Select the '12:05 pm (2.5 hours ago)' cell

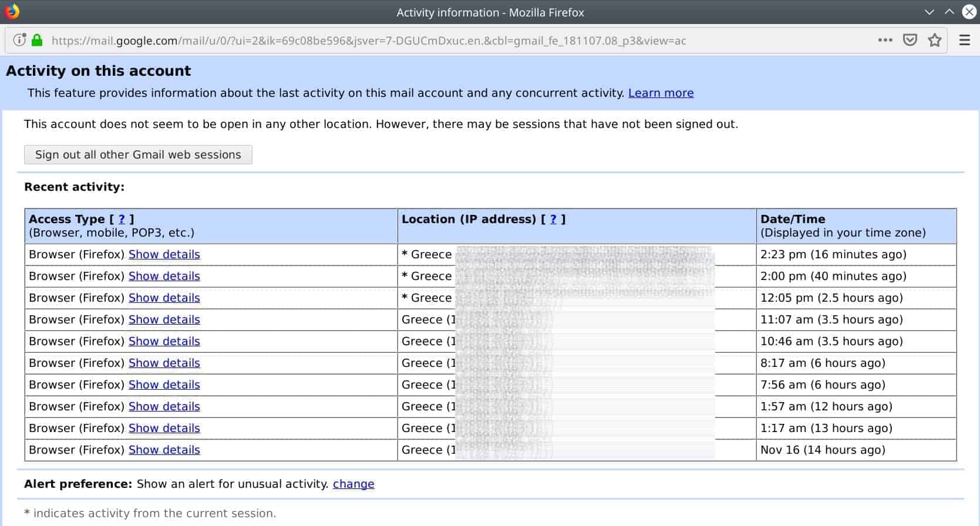point(856,298)
